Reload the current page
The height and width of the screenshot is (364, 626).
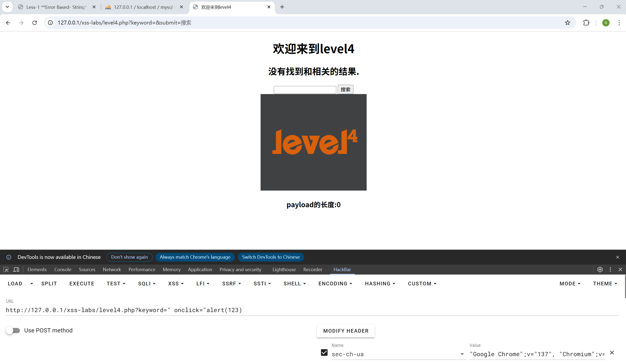(35, 23)
